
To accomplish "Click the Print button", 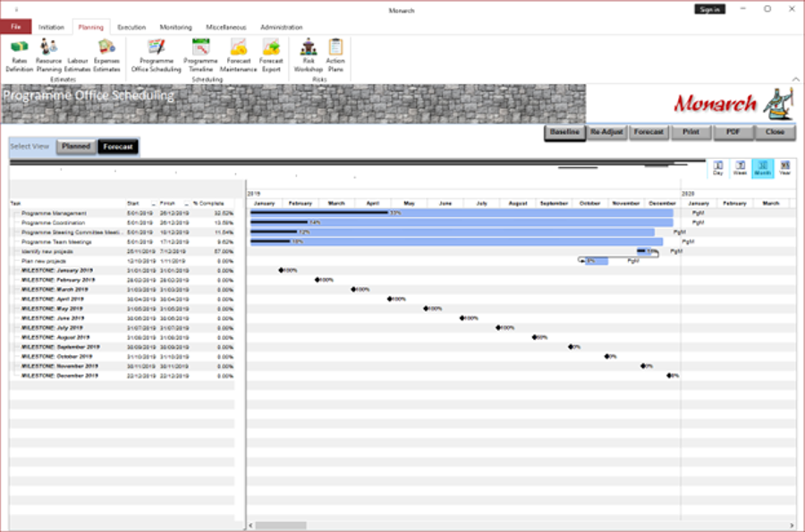I will 691,132.
